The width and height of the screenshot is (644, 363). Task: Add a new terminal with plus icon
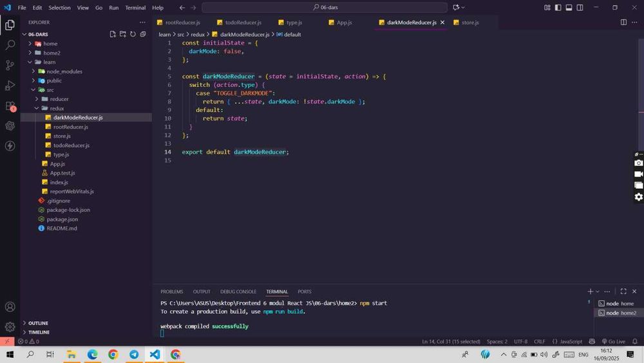590,291
